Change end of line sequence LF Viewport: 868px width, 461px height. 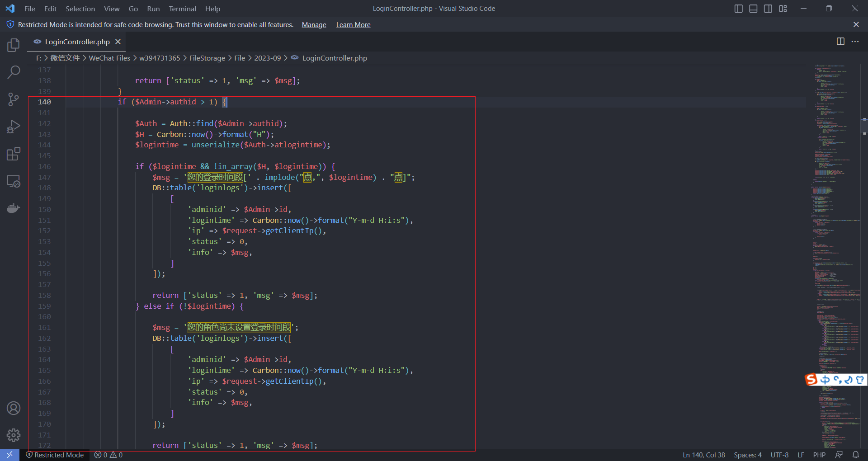pyautogui.click(x=801, y=455)
